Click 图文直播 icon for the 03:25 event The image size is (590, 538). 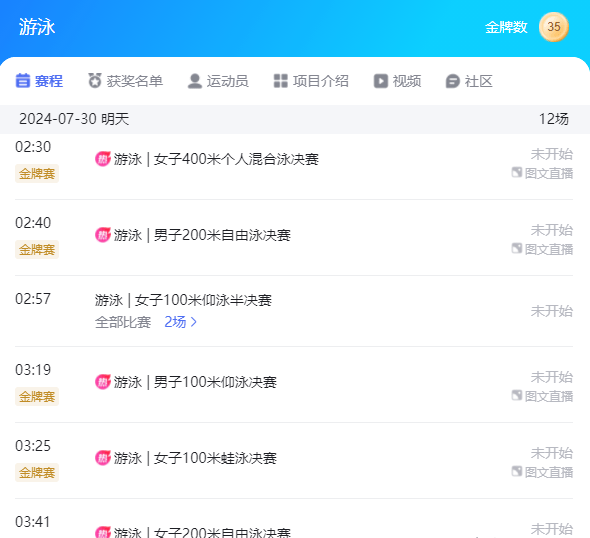pyautogui.click(x=517, y=471)
